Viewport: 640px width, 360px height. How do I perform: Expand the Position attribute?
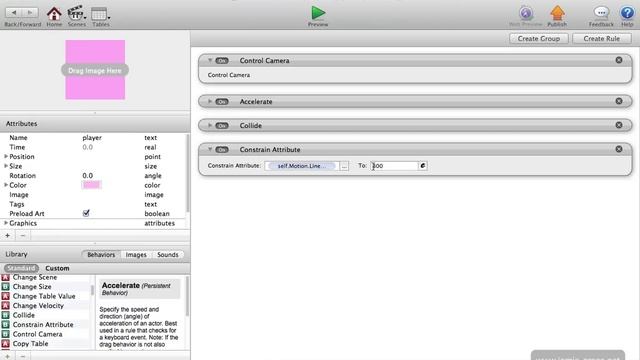[6, 156]
